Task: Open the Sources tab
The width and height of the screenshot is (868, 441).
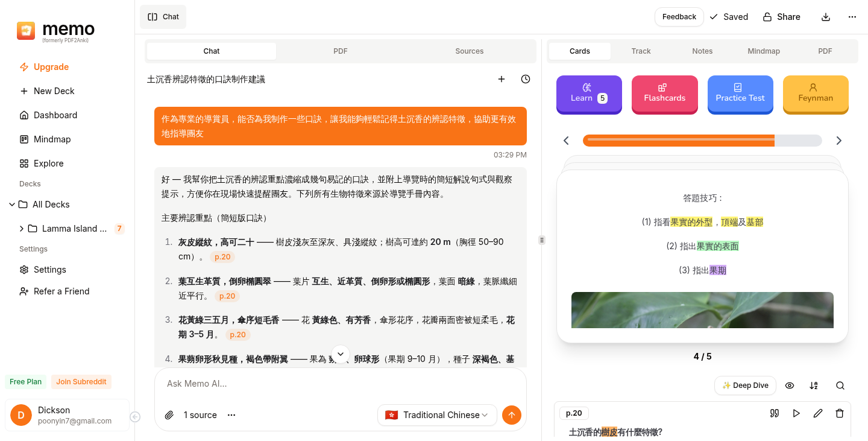Action: 469,51
